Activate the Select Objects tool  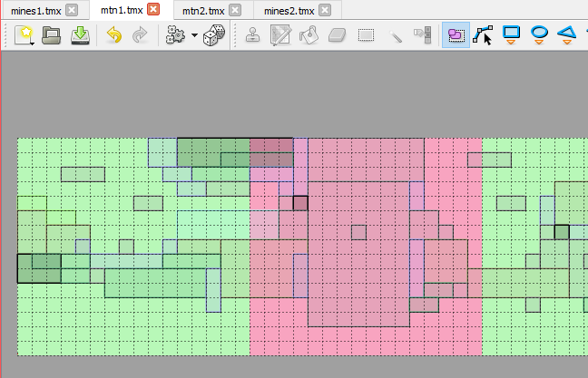pos(456,35)
